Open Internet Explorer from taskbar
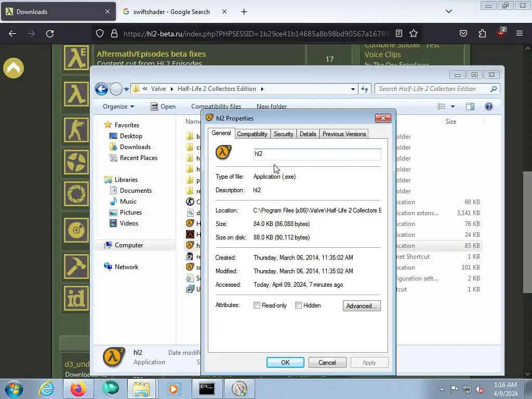This screenshot has width=532, height=399. (x=46, y=389)
